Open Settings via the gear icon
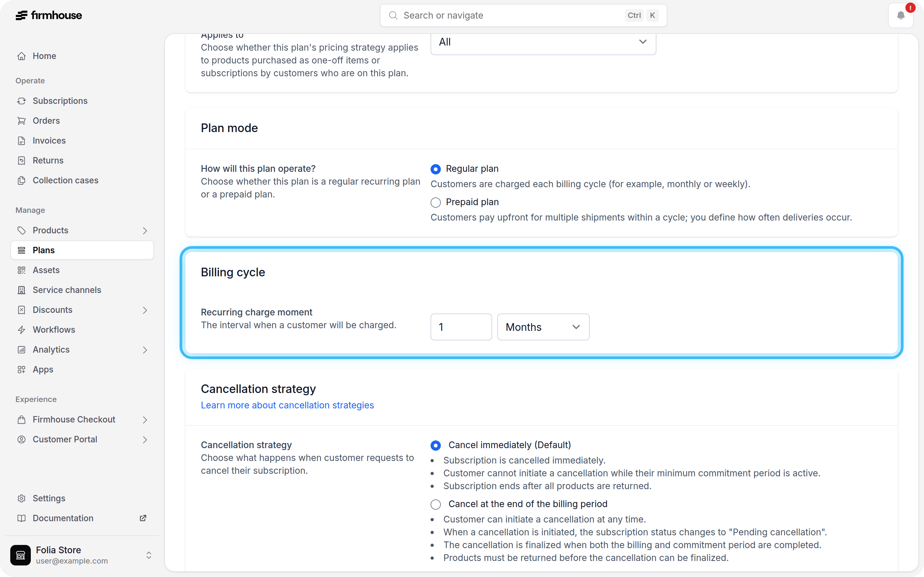 (21, 498)
